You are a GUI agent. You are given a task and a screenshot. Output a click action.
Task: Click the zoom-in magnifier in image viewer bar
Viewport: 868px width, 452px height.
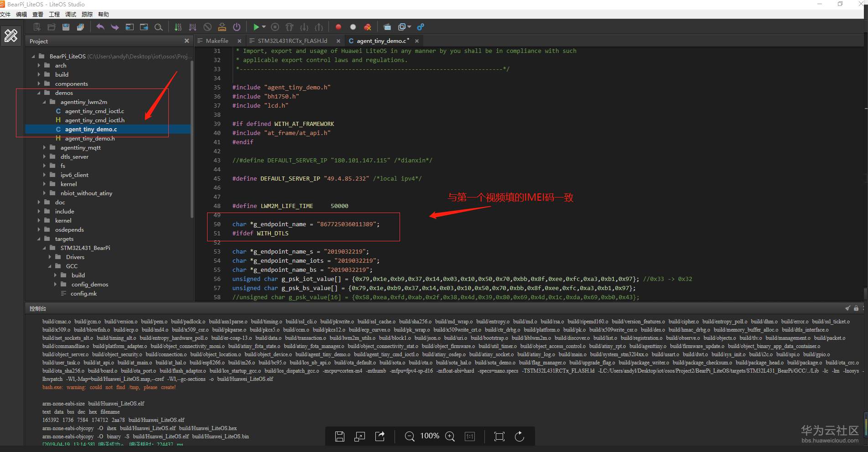click(x=450, y=436)
